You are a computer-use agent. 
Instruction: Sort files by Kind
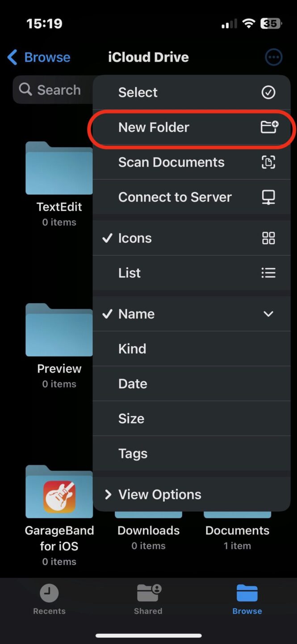(132, 349)
